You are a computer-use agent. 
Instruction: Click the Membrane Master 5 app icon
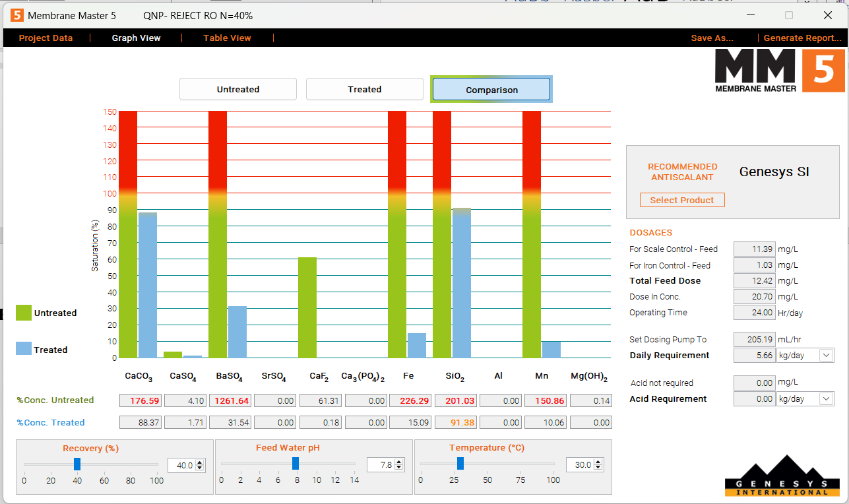tap(17, 15)
